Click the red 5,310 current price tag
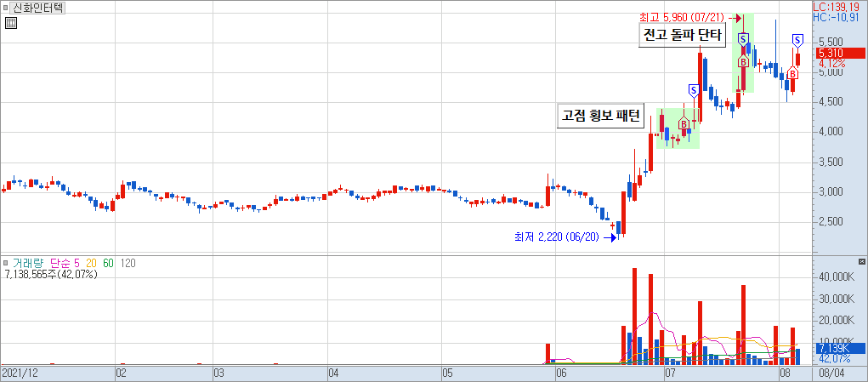Image resolution: width=868 pixels, height=382 pixels. (x=840, y=53)
